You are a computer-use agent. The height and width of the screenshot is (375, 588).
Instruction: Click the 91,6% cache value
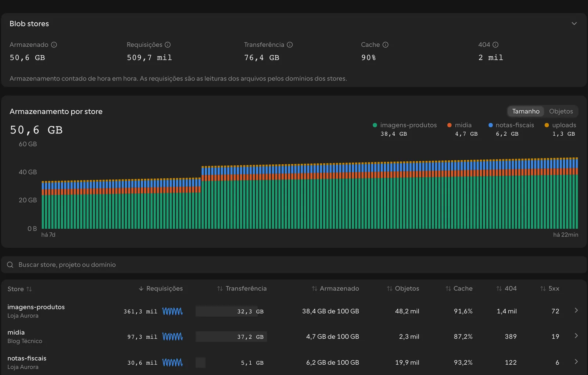(463, 311)
